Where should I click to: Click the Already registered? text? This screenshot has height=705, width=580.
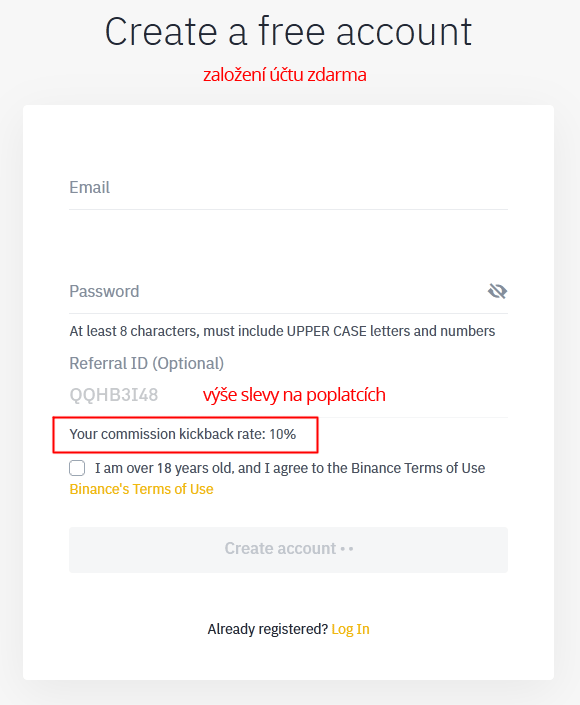[x=268, y=629]
